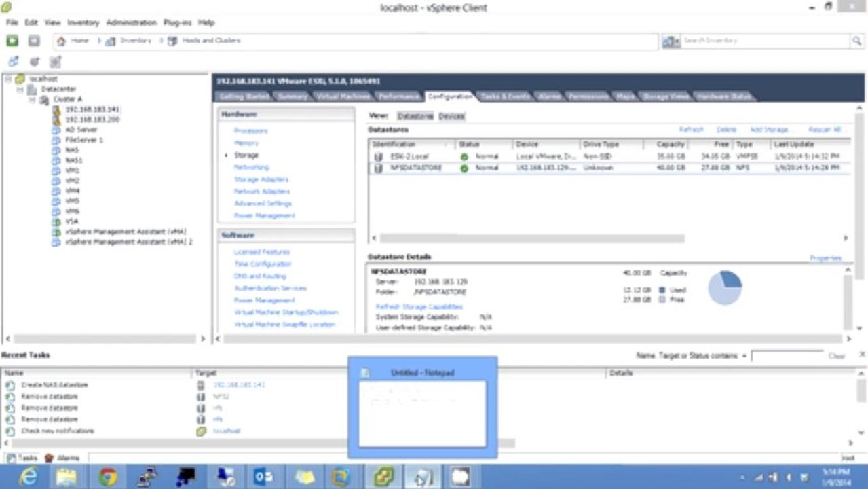Screen dimensions: 868x489
Task: Sort by Capacity column header
Action: (x=671, y=145)
